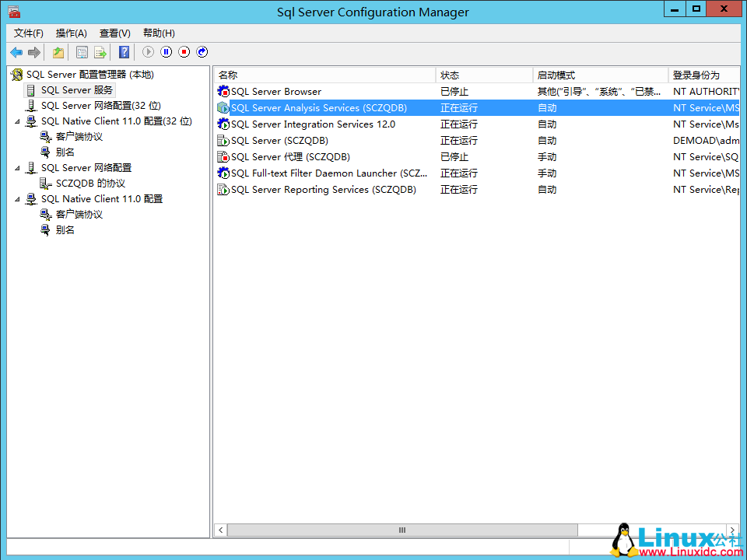Click the back navigation arrow
The width and height of the screenshot is (747, 560).
(x=16, y=52)
